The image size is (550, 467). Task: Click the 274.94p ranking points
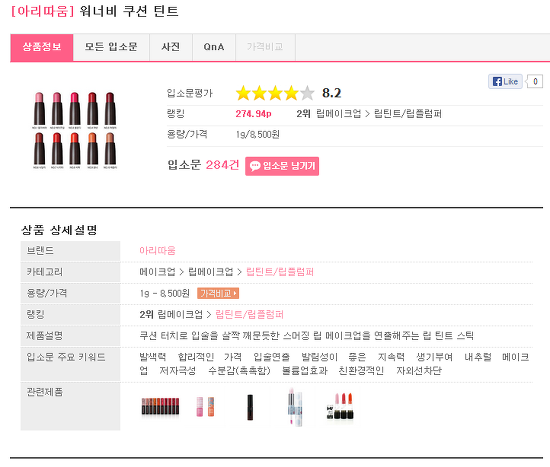(x=253, y=114)
